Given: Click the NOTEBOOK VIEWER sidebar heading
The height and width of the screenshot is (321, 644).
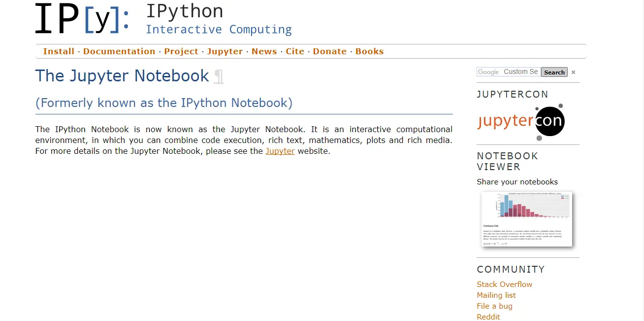Looking at the screenshot, I should [x=508, y=161].
